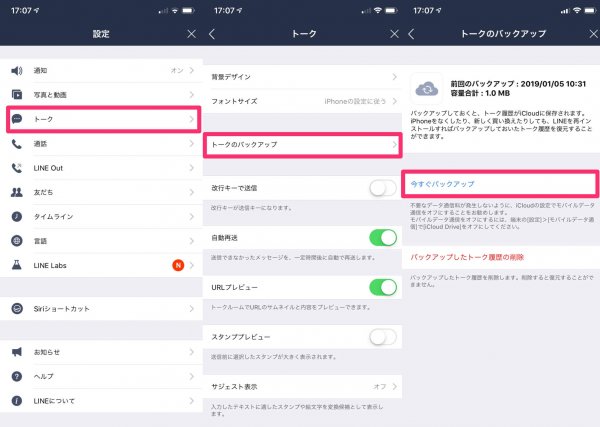The width and height of the screenshot is (600, 427).
Task: Tap the Siriショートカット icon
Action: [16, 308]
